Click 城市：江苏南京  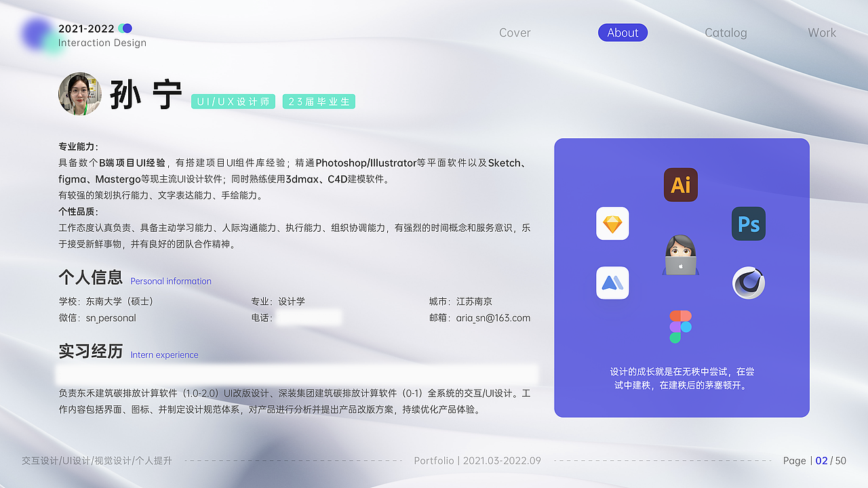(x=460, y=302)
